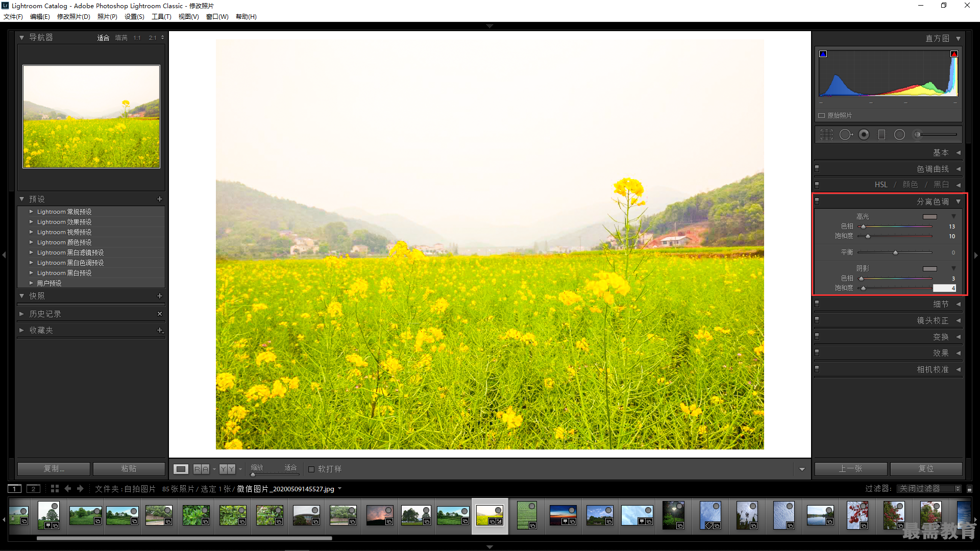
Task: Switch to Loupe view mode
Action: (181, 469)
